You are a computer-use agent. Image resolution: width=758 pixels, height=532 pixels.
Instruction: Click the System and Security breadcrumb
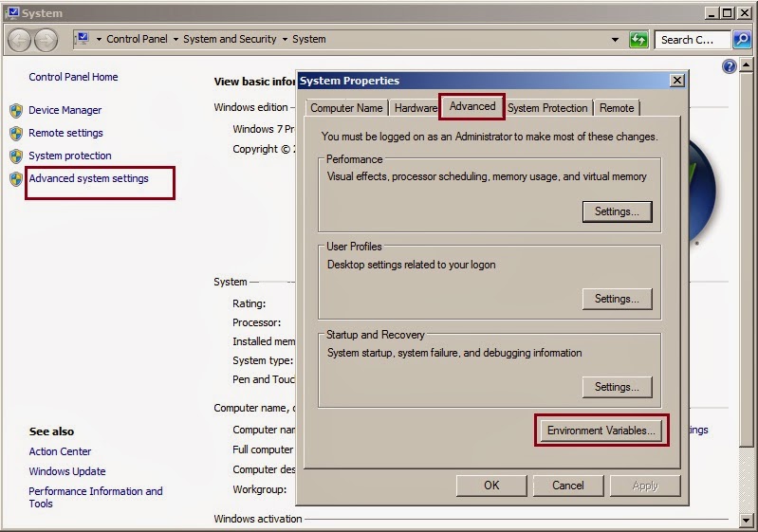pyautogui.click(x=230, y=39)
